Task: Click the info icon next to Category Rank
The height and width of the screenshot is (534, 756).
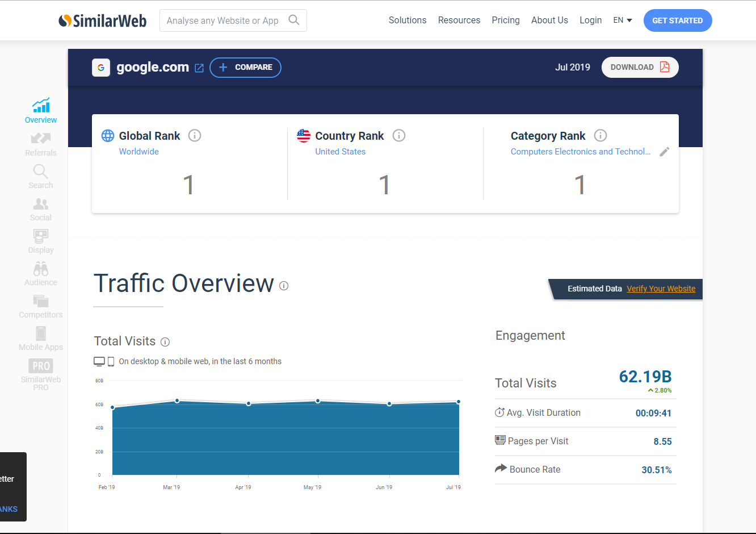Action: coord(600,136)
